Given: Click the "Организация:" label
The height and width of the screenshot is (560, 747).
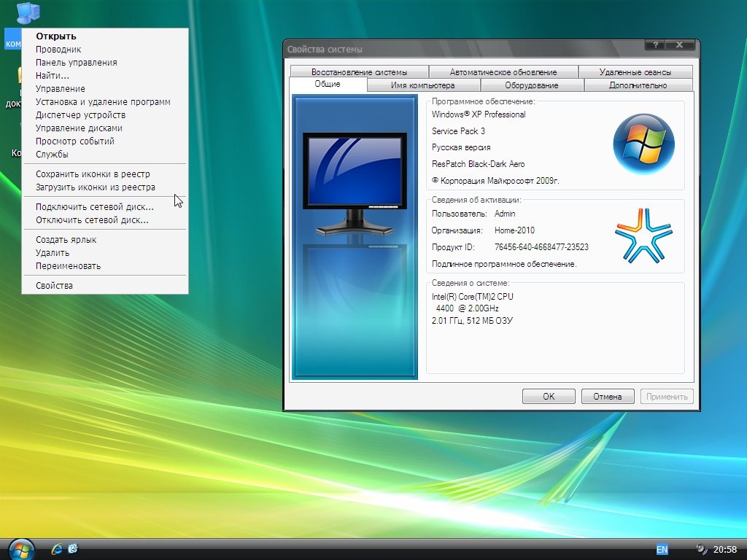Looking at the screenshot, I should pyautogui.click(x=457, y=230).
